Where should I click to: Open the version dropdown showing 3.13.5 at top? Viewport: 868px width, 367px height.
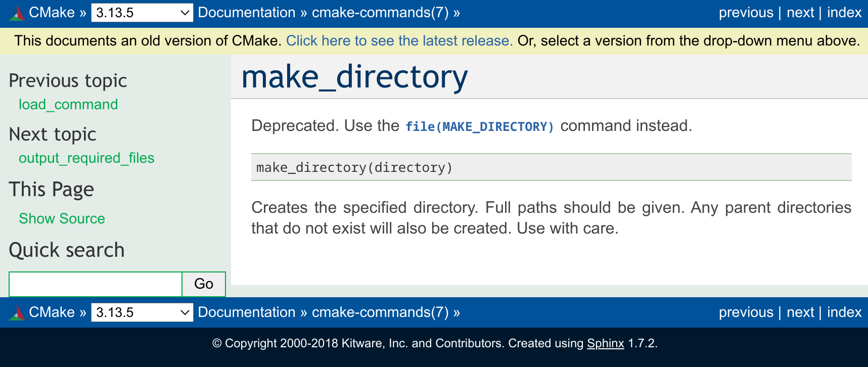click(142, 12)
